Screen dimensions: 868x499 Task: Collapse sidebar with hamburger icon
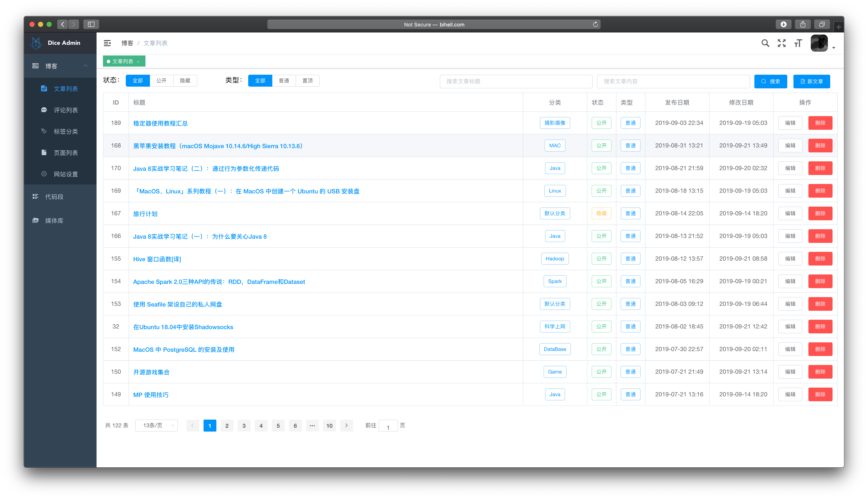(107, 43)
